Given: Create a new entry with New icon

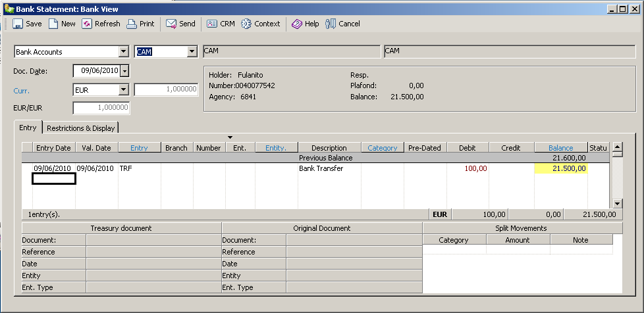Looking at the screenshot, I should click(x=54, y=24).
